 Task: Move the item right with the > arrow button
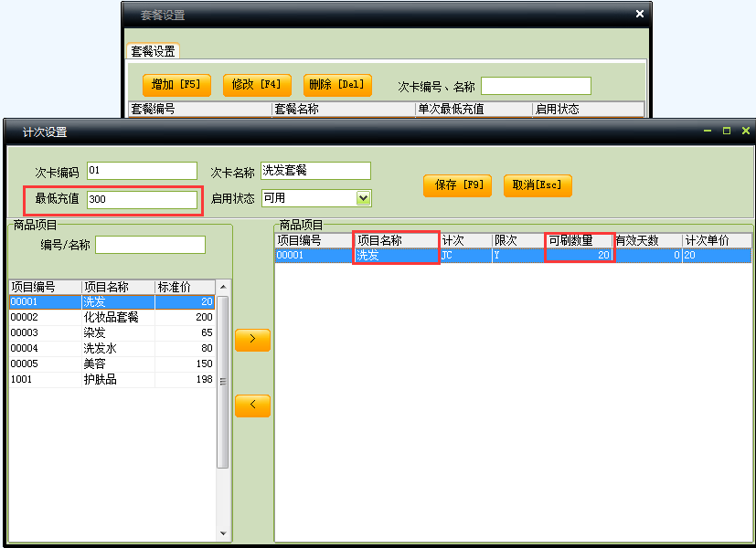[252, 340]
